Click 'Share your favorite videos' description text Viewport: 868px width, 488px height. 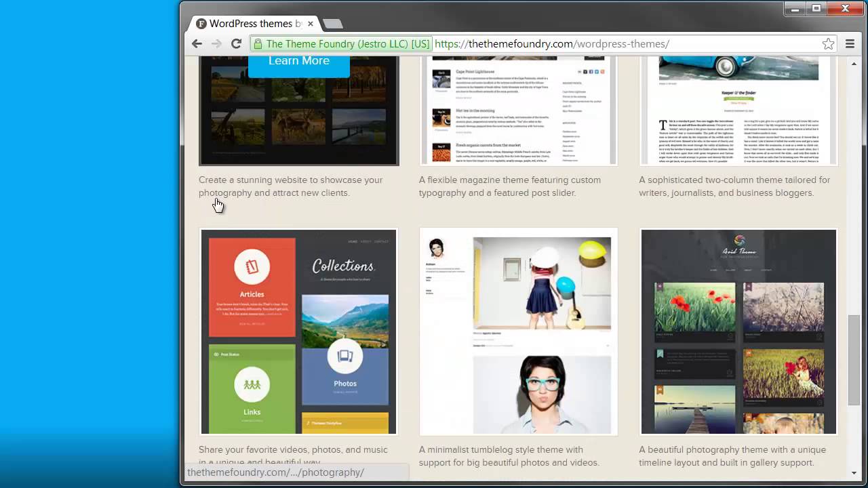click(x=293, y=455)
